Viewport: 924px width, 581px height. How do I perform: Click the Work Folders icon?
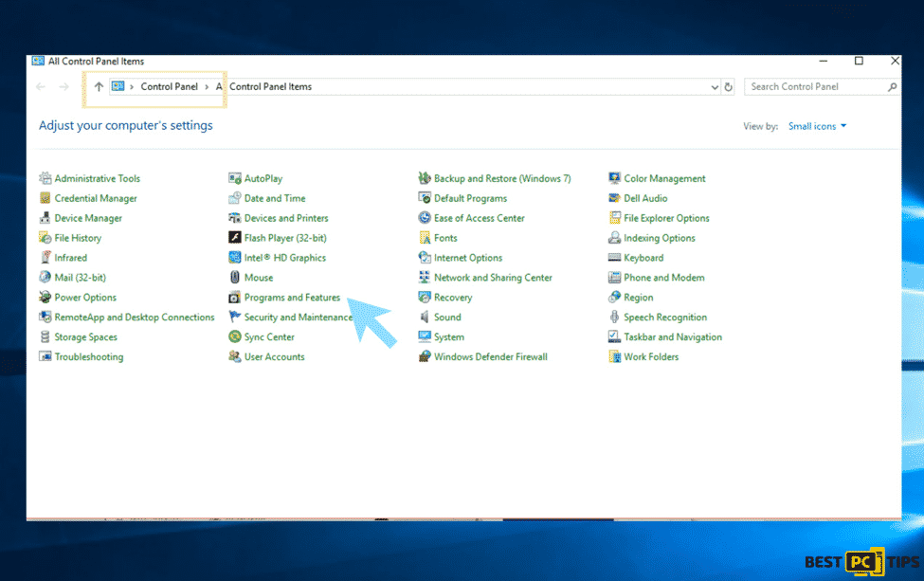pyautogui.click(x=614, y=356)
